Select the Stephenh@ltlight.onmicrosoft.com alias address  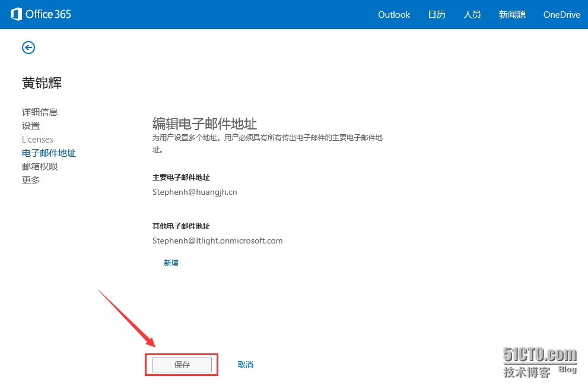click(x=217, y=241)
